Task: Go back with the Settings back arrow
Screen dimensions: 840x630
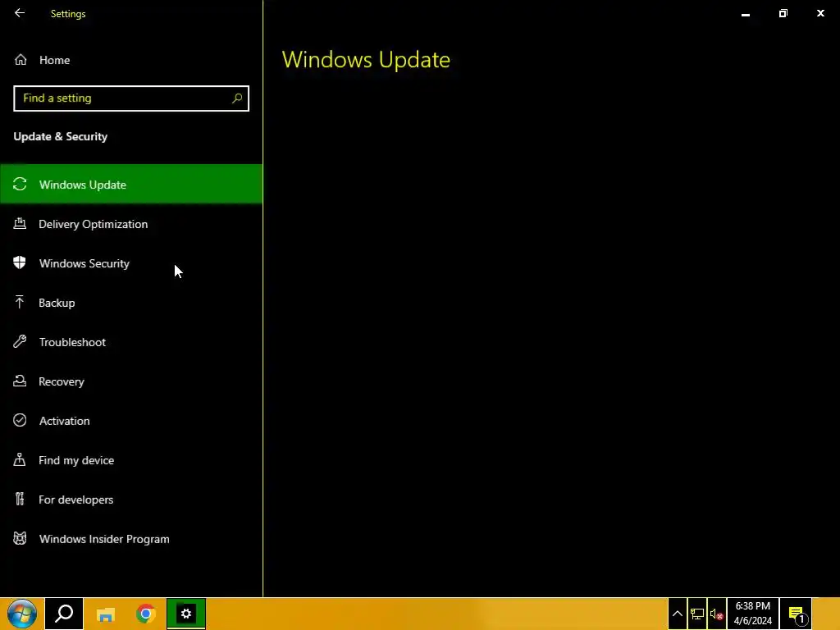Action: tap(20, 13)
